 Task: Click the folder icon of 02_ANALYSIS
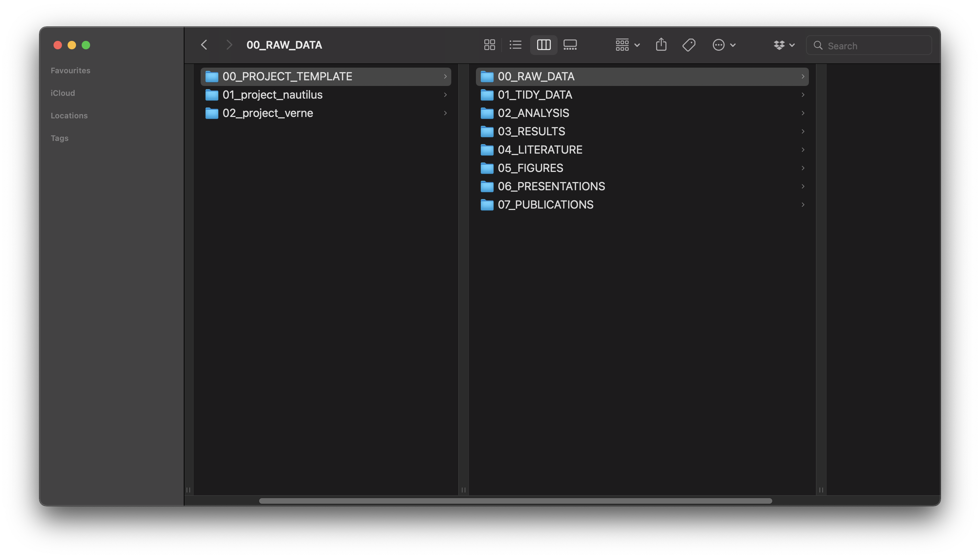(x=487, y=113)
